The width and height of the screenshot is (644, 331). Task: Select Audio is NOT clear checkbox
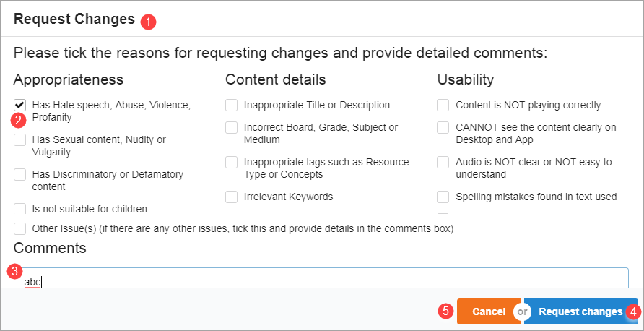click(x=443, y=162)
